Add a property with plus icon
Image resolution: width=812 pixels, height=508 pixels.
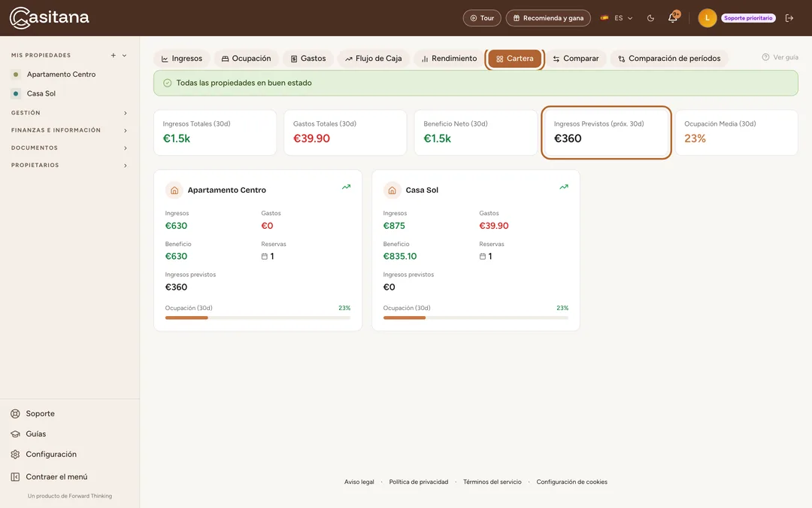[x=114, y=56]
